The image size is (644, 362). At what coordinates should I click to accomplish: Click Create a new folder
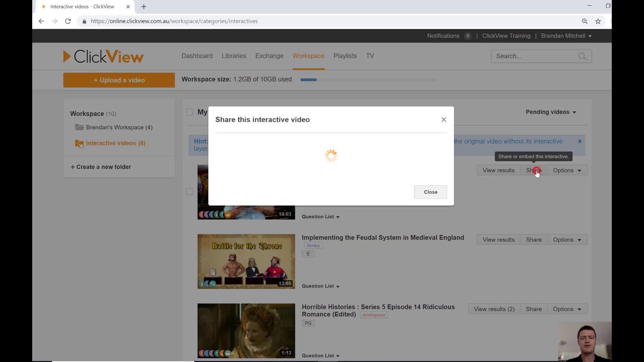pos(101,167)
